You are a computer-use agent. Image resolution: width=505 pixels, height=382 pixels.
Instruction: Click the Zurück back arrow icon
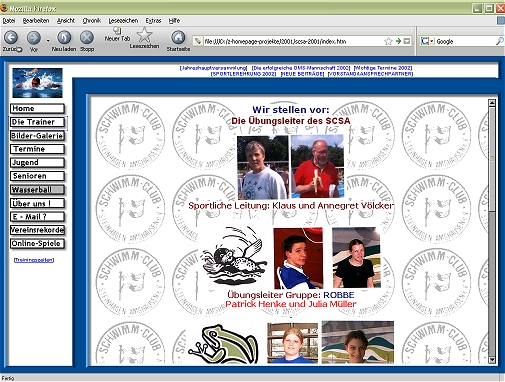pyautogui.click(x=11, y=37)
